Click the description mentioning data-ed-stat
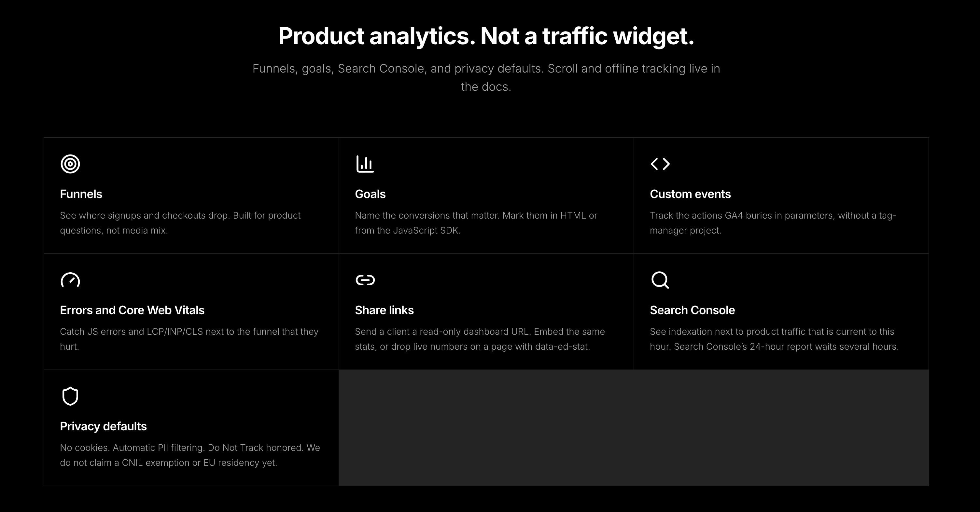The width and height of the screenshot is (980, 512). click(x=480, y=339)
